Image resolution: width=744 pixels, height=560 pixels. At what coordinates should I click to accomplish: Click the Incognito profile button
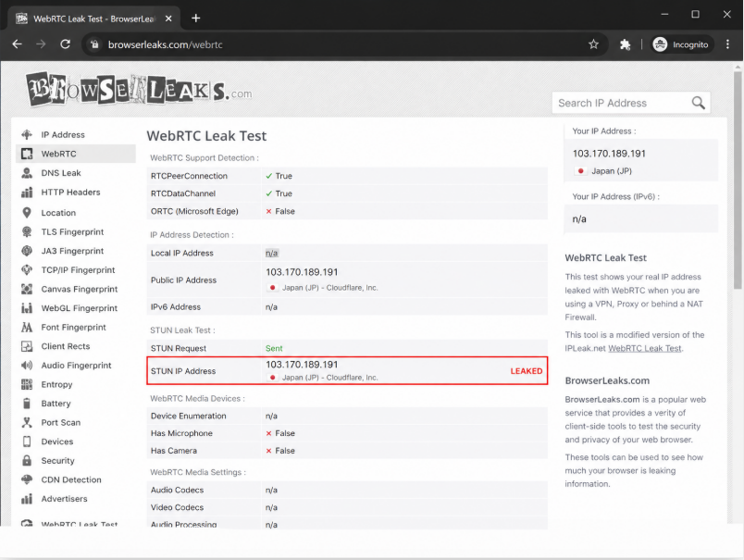click(x=680, y=44)
